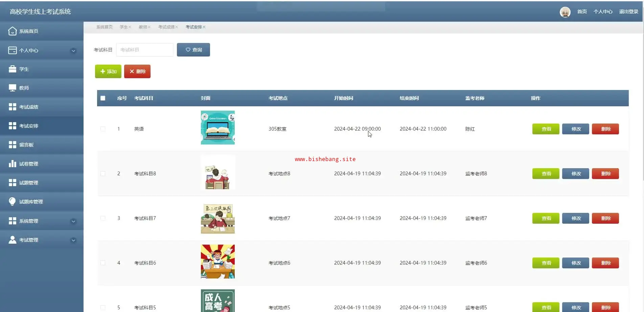Expand the 系统管理 sidebar chevron

pos(73,221)
